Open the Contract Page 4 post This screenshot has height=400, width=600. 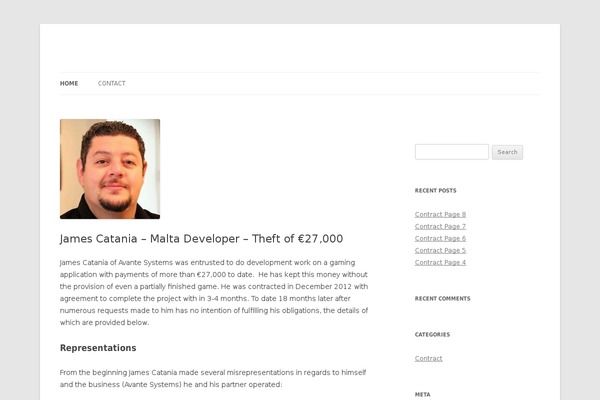click(440, 263)
